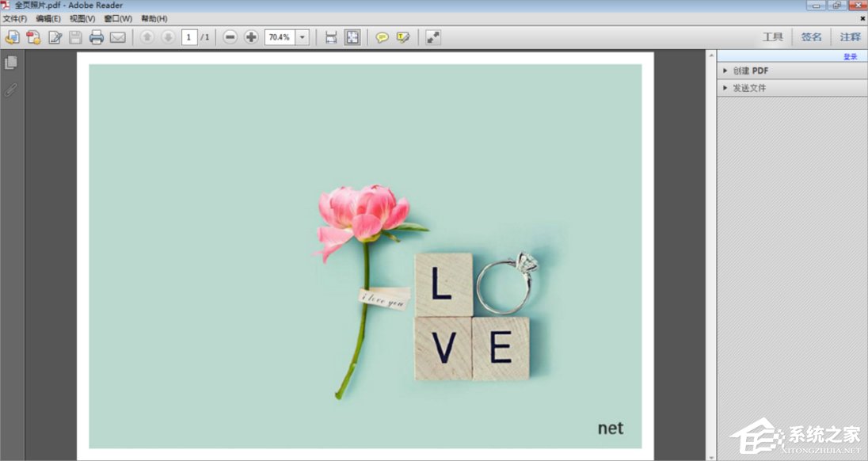Open the 视图(V) menu
The image size is (868, 461).
(82, 18)
